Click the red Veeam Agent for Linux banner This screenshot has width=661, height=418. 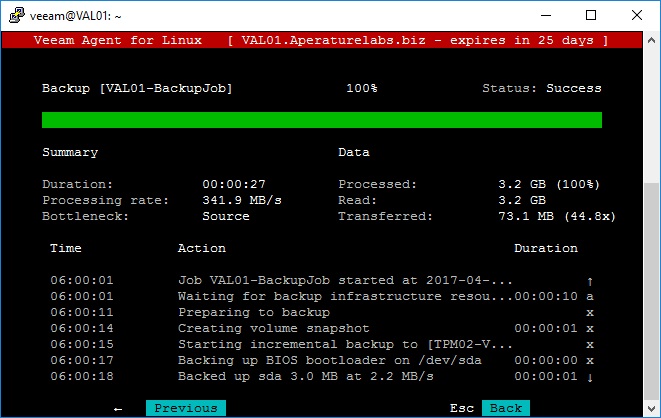pyautogui.click(x=321, y=40)
